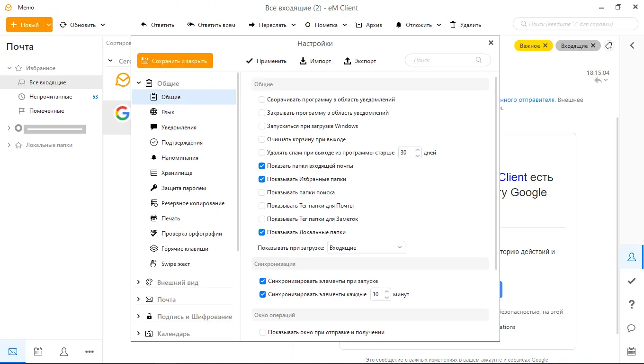
Task: Open the Новый button dropdown arrow
Action: tap(49, 25)
